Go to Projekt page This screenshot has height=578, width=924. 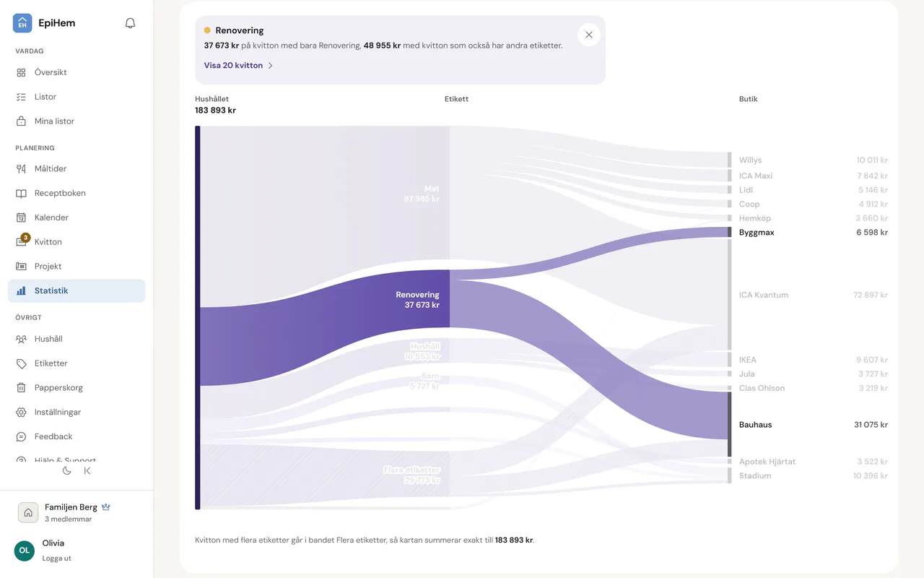[77, 267]
